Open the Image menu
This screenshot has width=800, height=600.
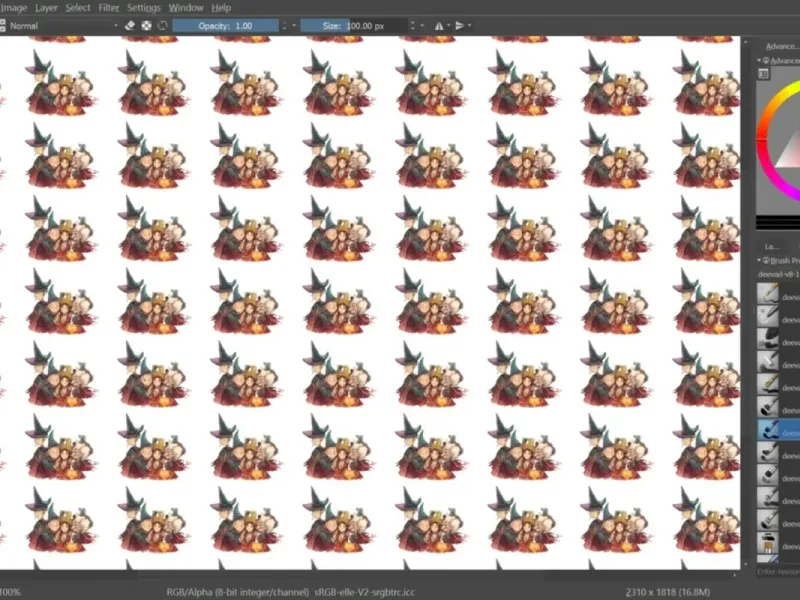click(14, 8)
